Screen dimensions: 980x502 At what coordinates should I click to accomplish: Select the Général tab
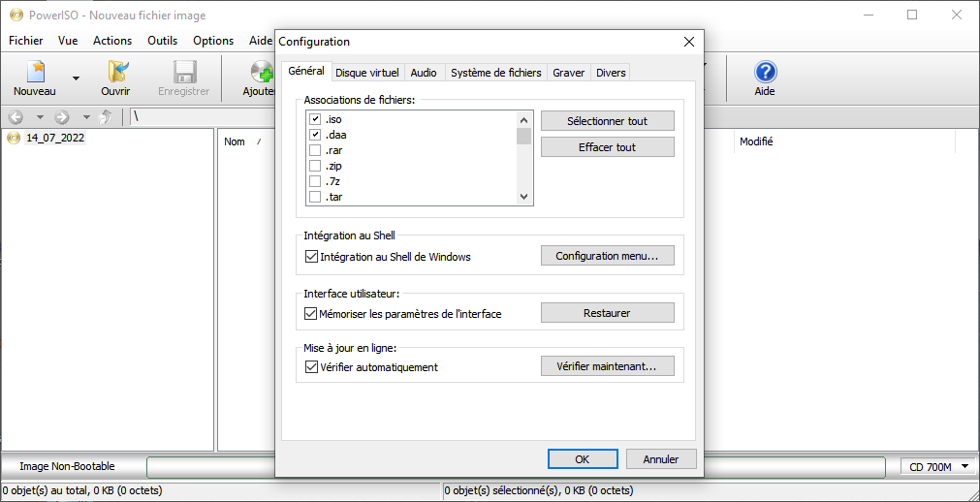tap(306, 71)
